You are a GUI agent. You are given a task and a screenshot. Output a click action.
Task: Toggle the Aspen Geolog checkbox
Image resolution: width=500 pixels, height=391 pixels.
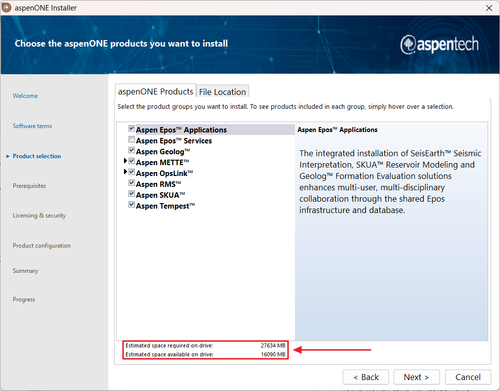pos(131,150)
